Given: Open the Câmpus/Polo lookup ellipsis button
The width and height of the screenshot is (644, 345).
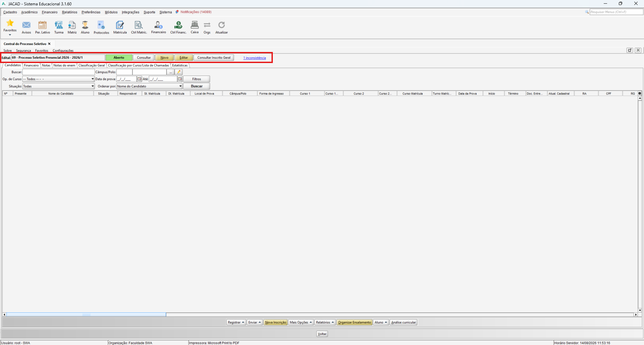Looking at the screenshot, I should coord(170,72).
